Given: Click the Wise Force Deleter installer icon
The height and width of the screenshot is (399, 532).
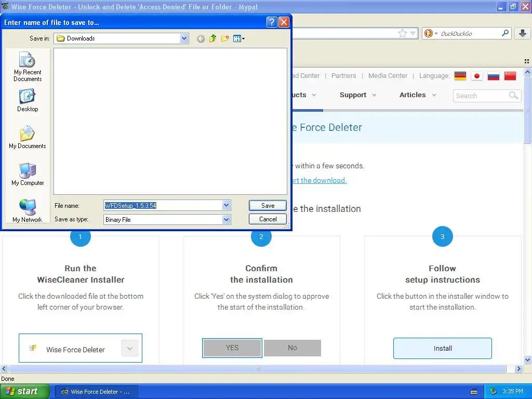Looking at the screenshot, I should (33, 348).
